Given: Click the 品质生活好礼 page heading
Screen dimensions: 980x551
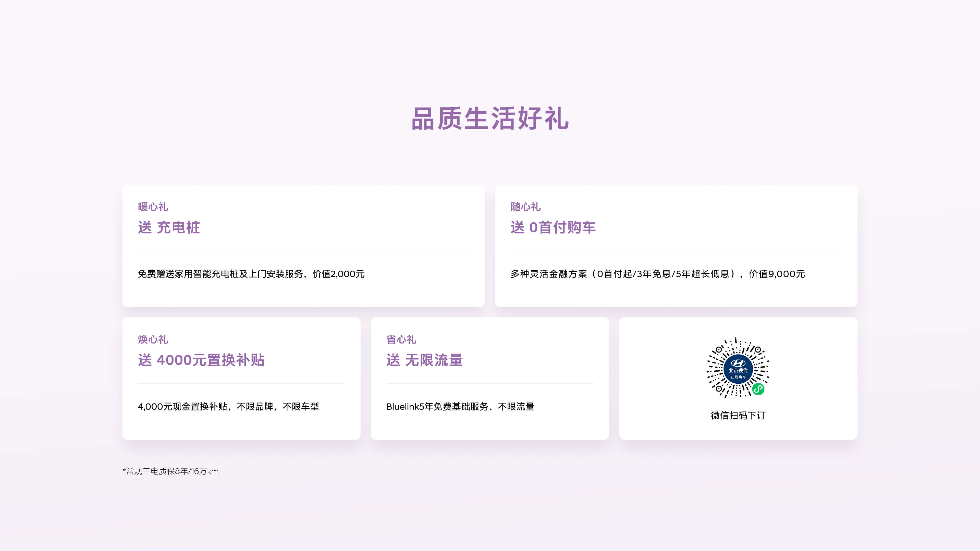Looking at the screenshot, I should (x=490, y=119).
